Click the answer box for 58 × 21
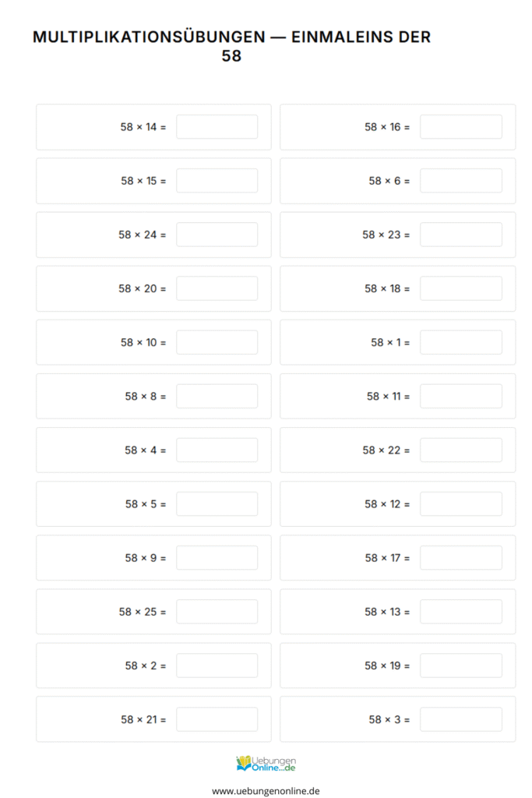 click(x=217, y=719)
